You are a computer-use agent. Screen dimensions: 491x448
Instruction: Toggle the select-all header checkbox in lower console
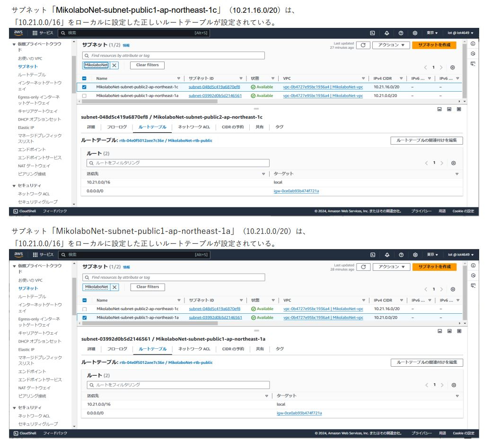85,301
